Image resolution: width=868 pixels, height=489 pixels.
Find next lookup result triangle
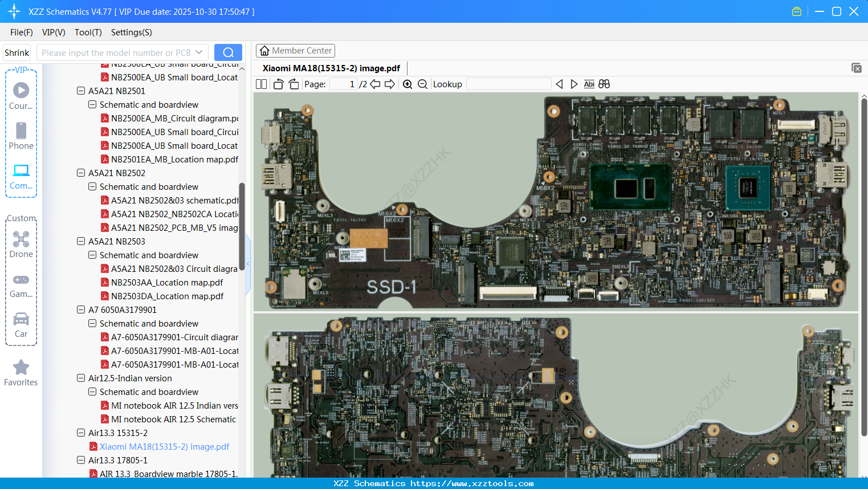tap(574, 84)
